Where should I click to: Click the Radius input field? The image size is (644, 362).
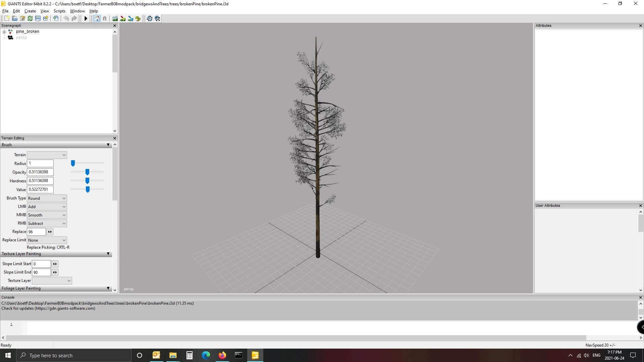40,163
